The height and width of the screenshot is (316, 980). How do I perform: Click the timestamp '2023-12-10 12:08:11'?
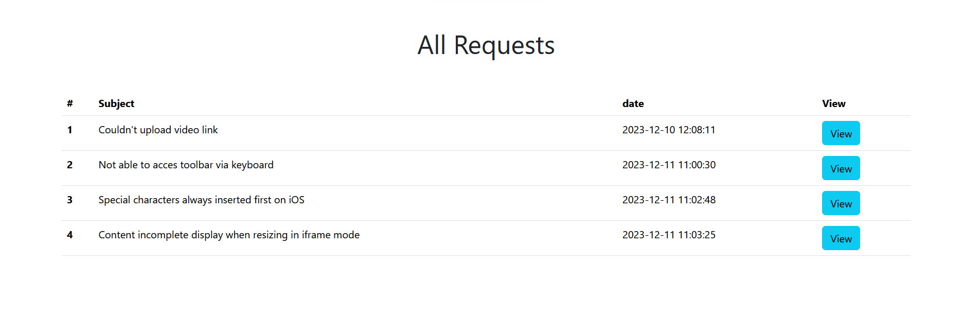click(x=669, y=130)
